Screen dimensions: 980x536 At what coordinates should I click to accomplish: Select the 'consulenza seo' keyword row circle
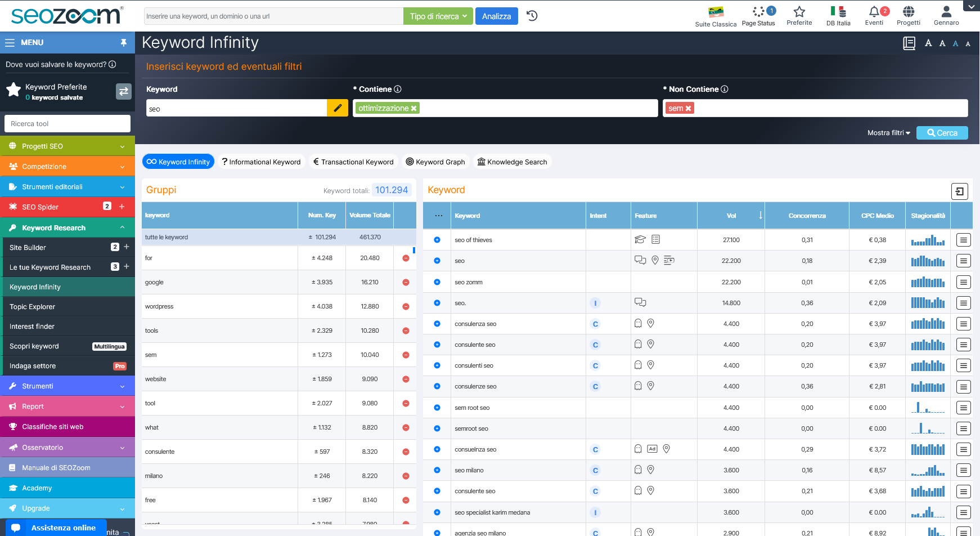pos(437,324)
